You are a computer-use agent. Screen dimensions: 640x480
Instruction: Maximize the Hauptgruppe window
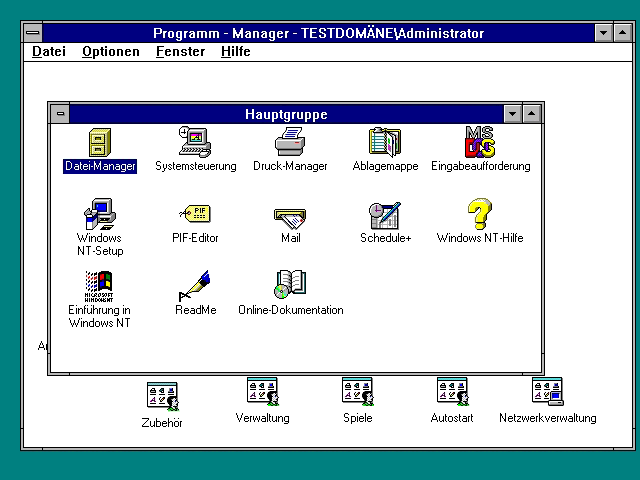531,114
